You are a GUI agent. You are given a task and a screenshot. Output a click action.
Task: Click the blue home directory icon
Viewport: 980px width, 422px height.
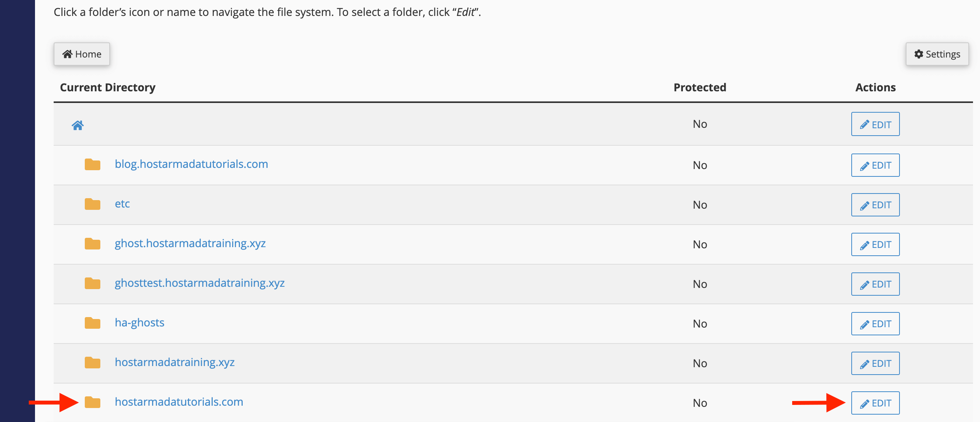(78, 125)
